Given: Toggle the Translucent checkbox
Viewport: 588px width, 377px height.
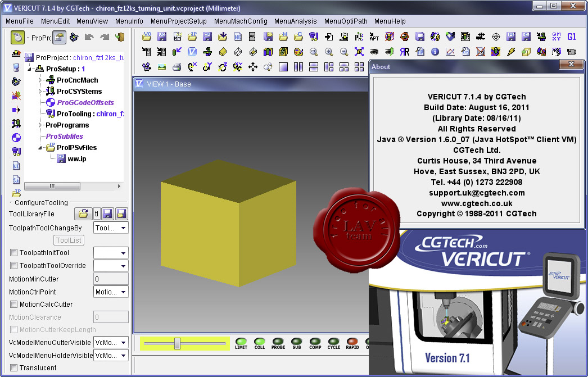Looking at the screenshot, I should tap(14, 367).
